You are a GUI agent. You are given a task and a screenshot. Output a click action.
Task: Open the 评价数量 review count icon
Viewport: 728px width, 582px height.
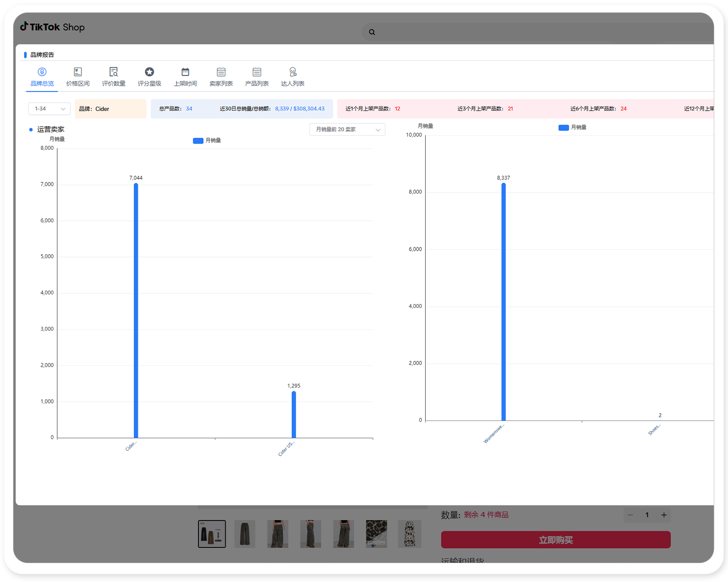pyautogui.click(x=114, y=72)
